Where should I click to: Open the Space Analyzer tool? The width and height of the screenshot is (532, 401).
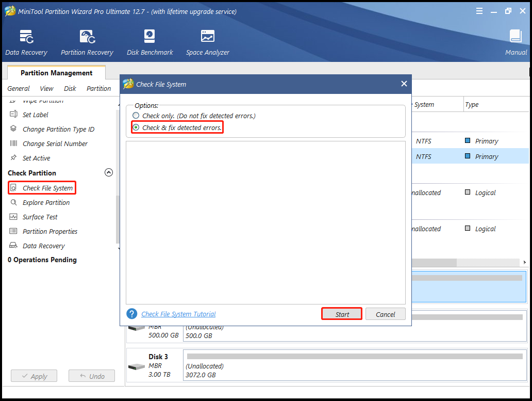tap(207, 42)
